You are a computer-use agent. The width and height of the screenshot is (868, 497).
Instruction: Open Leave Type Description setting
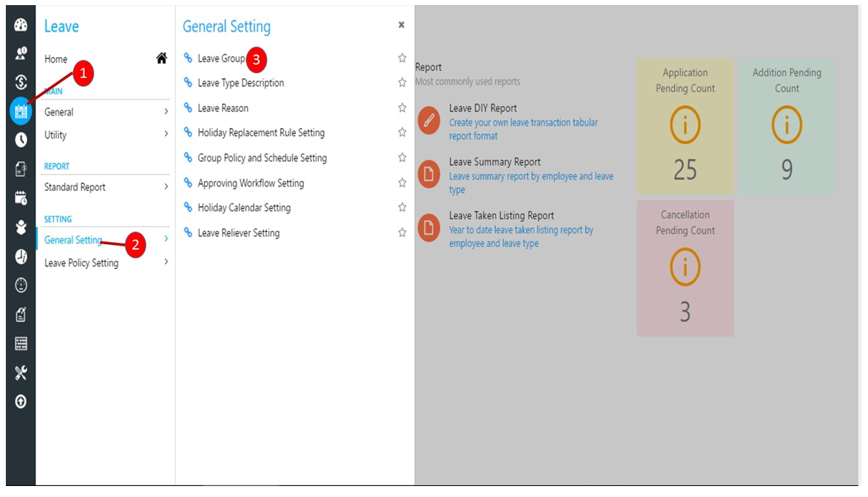pyautogui.click(x=241, y=83)
